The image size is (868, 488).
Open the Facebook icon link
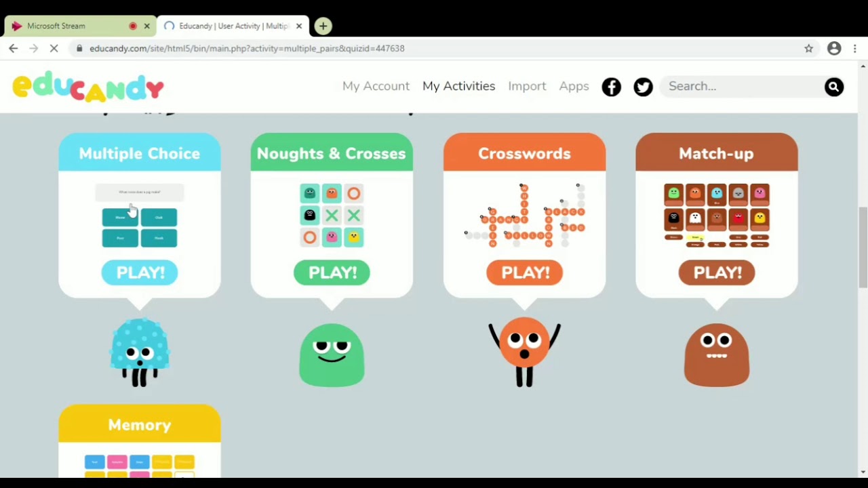[x=611, y=87]
